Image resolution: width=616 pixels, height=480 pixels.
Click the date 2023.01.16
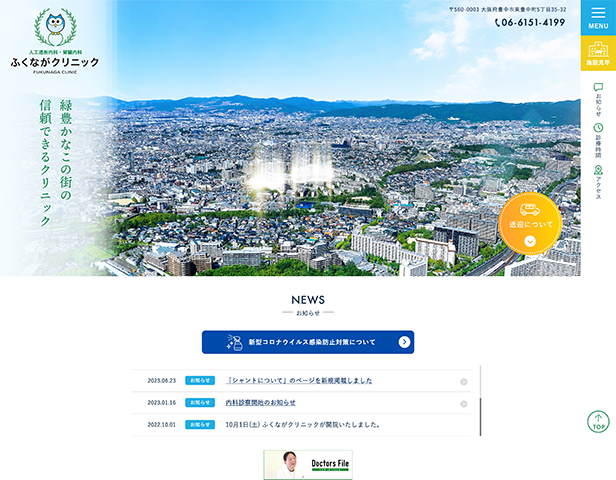161,403
